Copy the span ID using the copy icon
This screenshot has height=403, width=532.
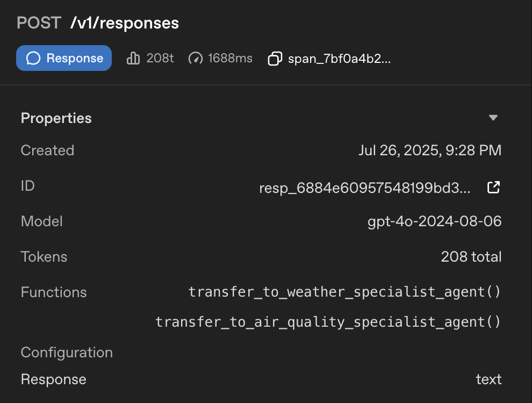point(275,59)
